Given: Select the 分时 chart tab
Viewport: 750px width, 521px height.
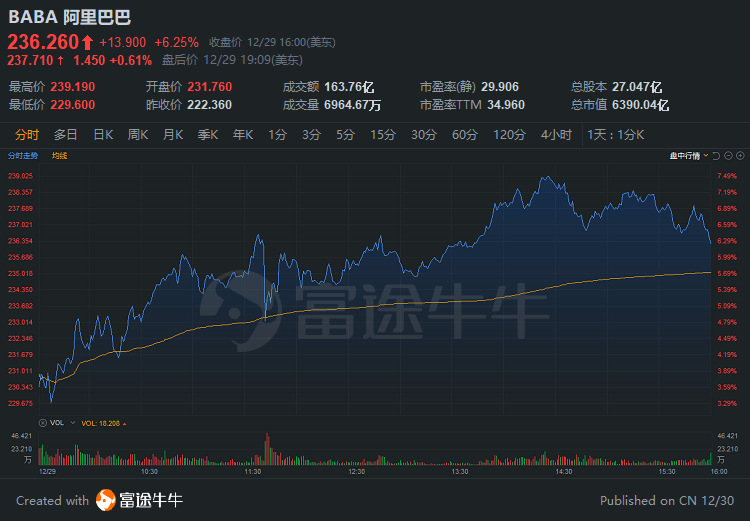Looking at the screenshot, I should [x=27, y=135].
